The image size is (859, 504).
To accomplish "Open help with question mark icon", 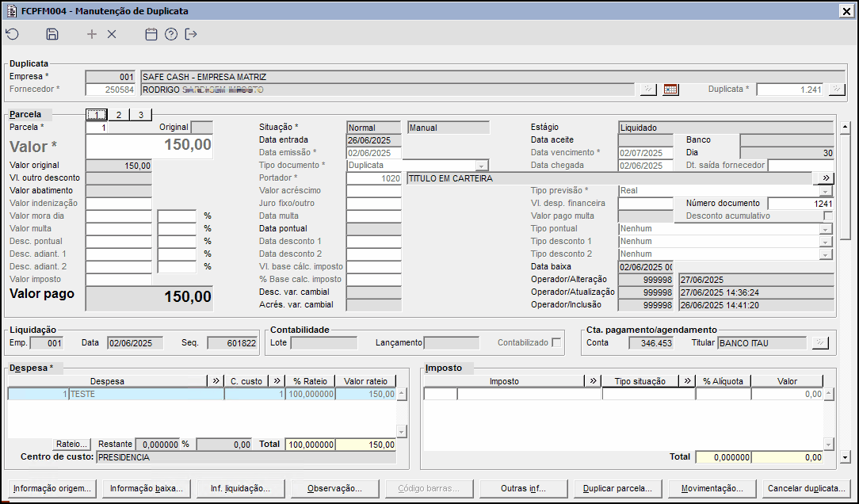I will click(171, 34).
